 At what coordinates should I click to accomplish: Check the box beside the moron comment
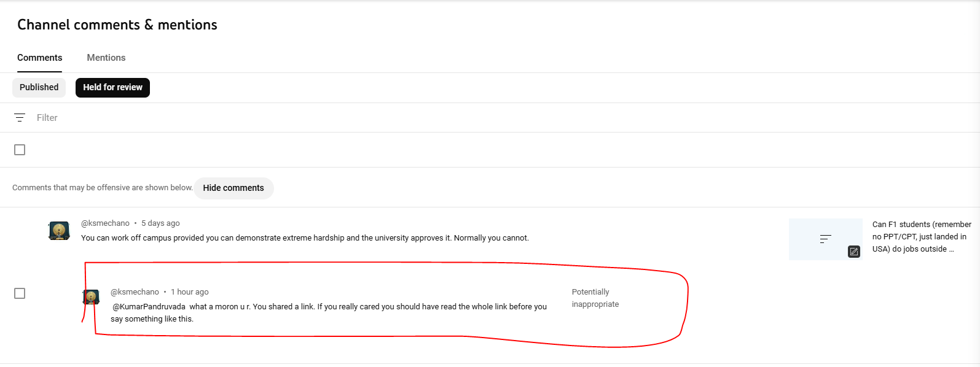(20, 293)
